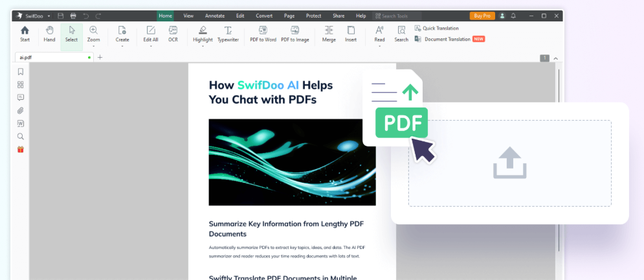Viewport: 644px width, 280px height.
Task: Open the attachments paperclip panel
Action: [21, 111]
